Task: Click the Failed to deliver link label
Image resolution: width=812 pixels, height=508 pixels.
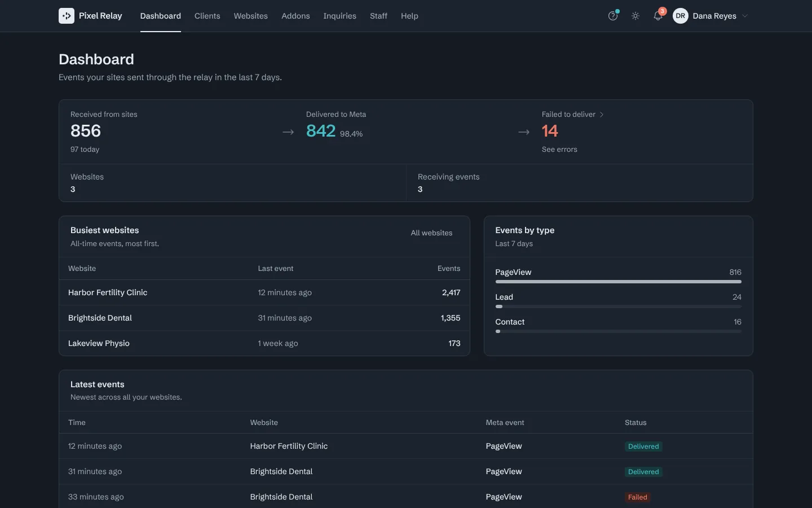Action: pyautogui.click(x=568, y=115)
